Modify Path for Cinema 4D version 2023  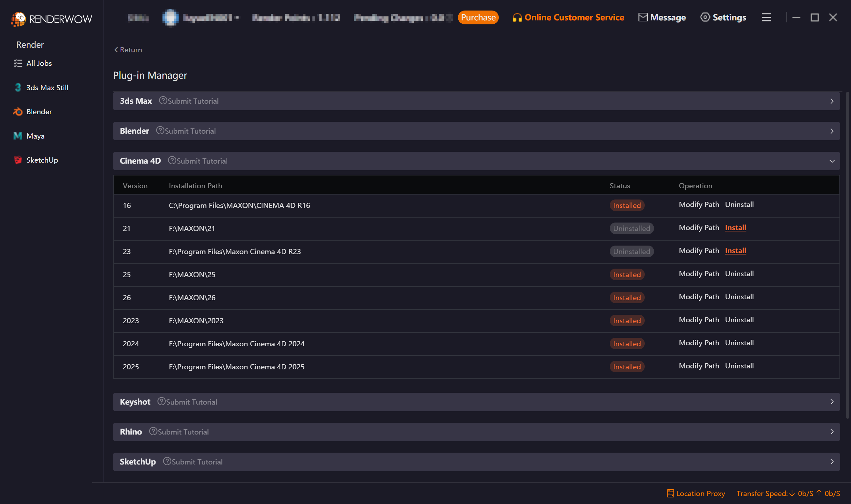pos(699,320)
